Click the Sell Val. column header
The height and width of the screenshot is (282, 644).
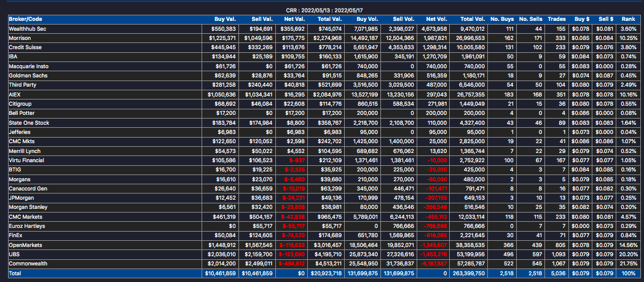pyautogui.click(x=263, y=19)
